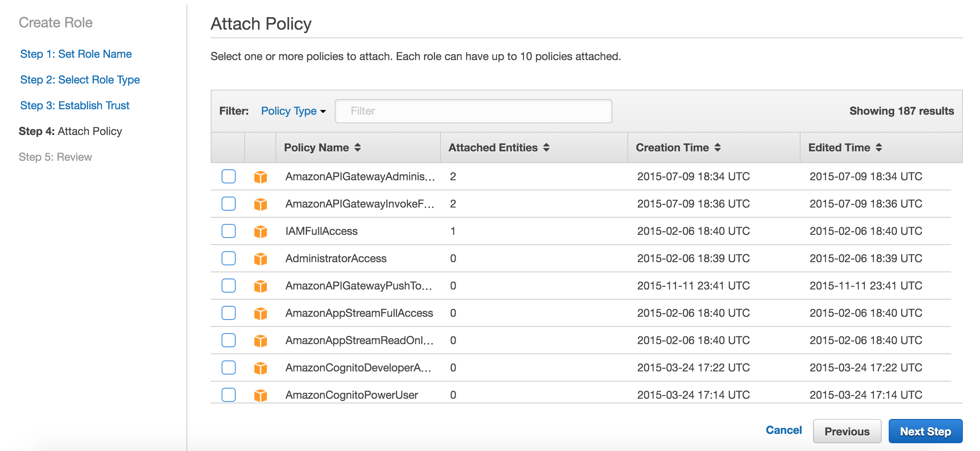
Task: Click the Cancel link
Action: 783,430
